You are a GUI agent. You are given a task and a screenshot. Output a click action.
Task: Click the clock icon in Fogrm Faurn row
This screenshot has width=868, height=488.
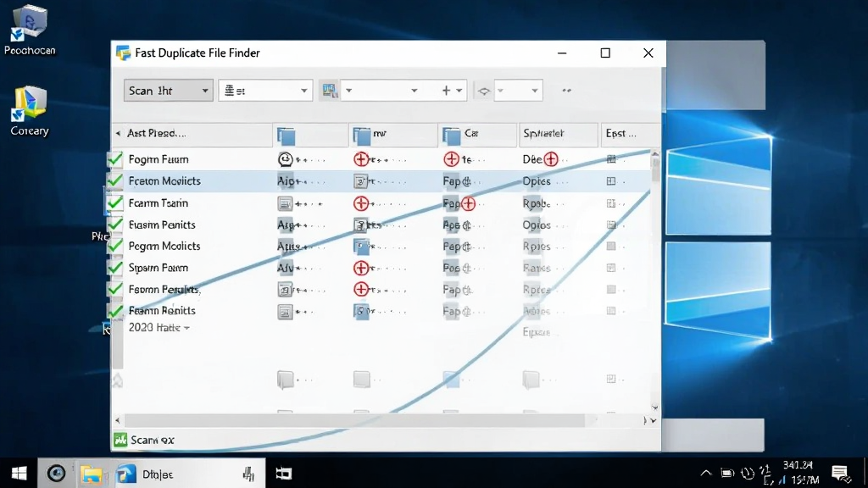[x=285, y=159]
